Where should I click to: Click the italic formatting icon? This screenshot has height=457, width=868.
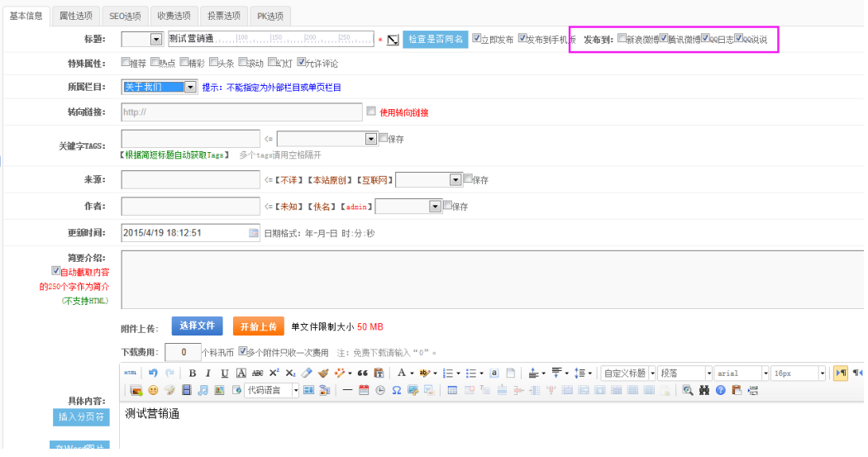point(208,373)
